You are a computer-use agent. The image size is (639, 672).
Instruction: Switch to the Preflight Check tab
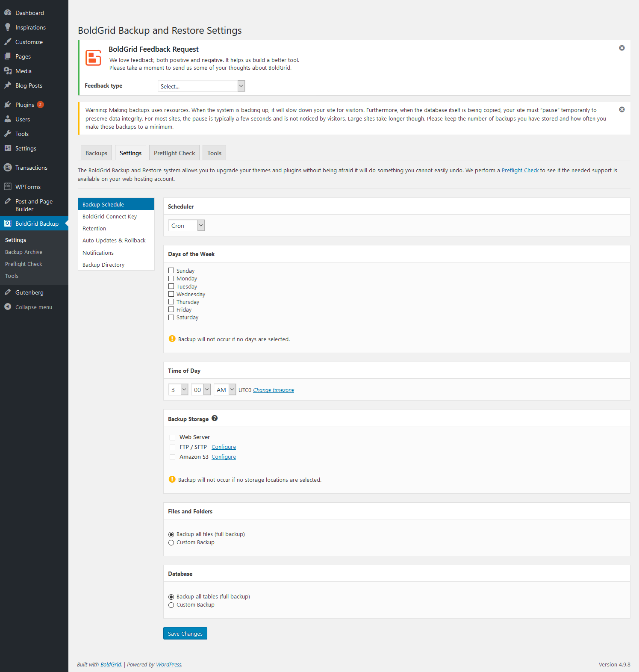174,153
